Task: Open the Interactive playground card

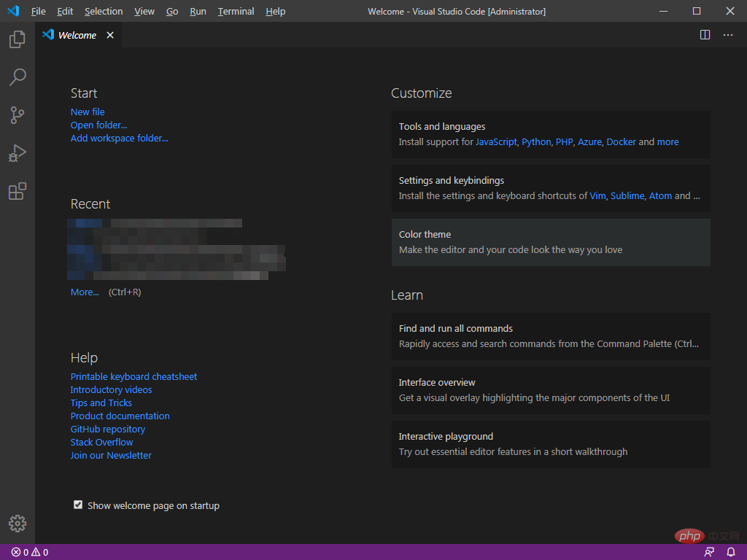Action: [x=551, y=444]
